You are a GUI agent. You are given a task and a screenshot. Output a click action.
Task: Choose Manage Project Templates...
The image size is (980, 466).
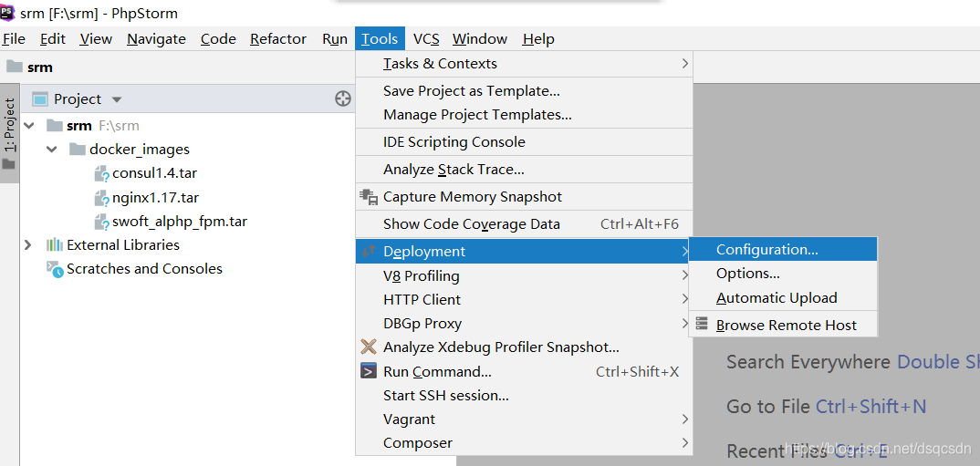pos(524,115)
